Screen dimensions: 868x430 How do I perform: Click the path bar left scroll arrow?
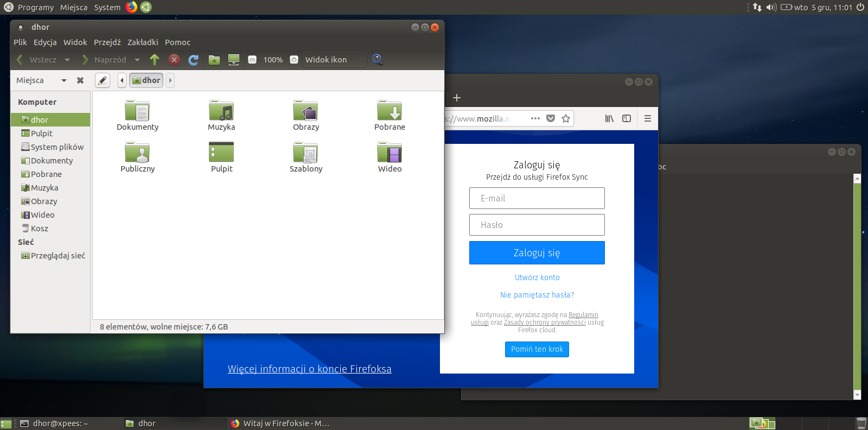122,80
